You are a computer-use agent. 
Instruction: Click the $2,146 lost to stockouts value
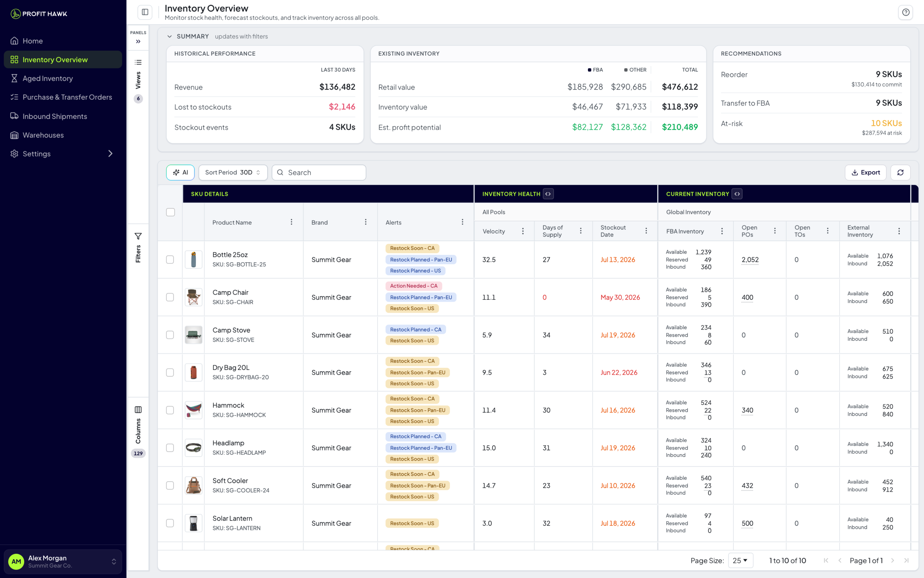point(342,107)
